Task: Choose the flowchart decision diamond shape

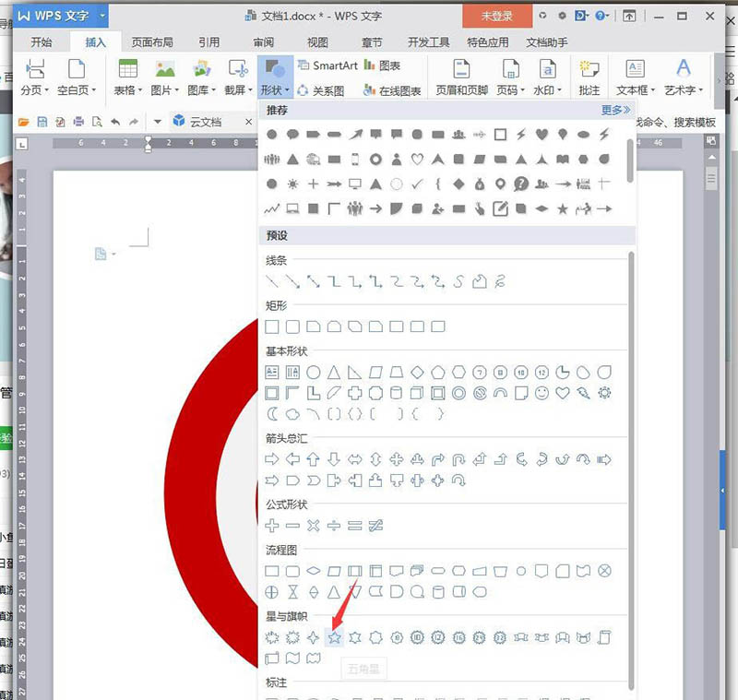Action: pyautogui.click(x=314, y=571)
